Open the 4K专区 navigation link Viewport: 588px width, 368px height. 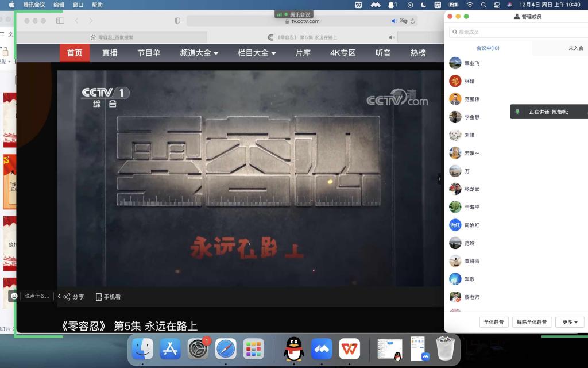(x=343, y=53)
